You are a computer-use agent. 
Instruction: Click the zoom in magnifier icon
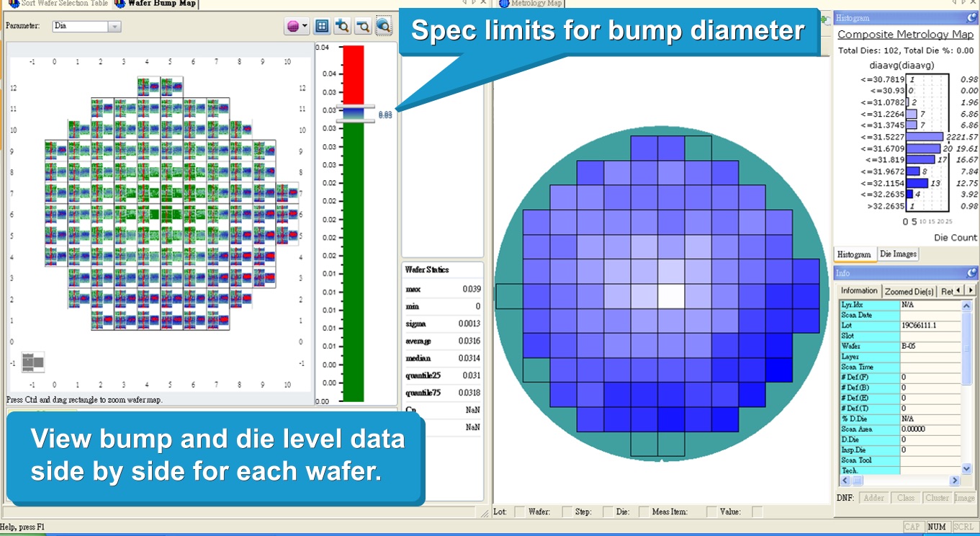click(x=343, y=27)
